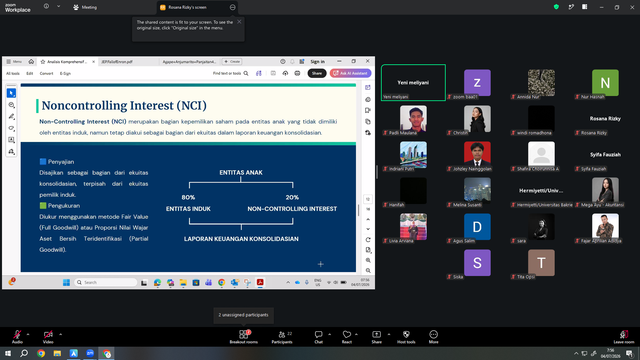Expand the Audio options arrow
Image resolution: width=640 pixels, height=360 pixels.
pyautogui.click(x=28, y=334)
